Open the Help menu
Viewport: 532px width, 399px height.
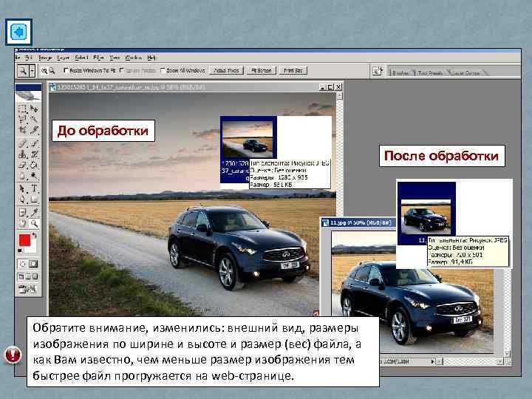click(x=151, y=58)
